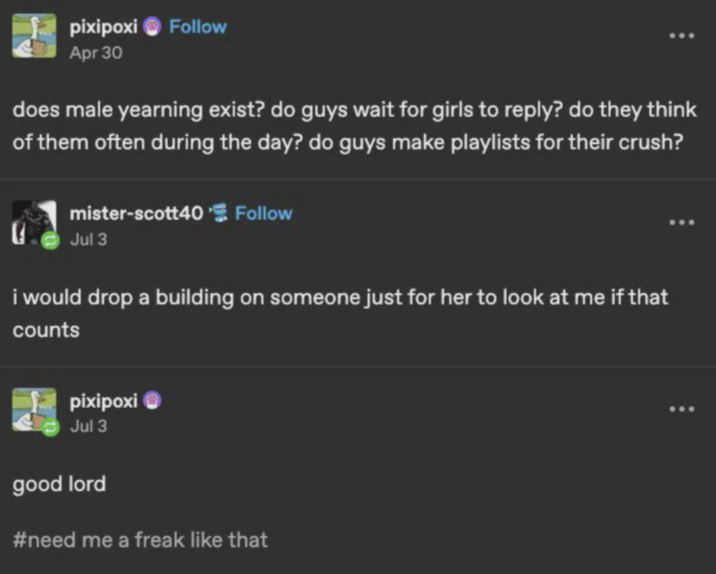Screen dimensions: 716x574
Task: Click the purple badge beside top pixipoxi name
Action: coord(152,28)
